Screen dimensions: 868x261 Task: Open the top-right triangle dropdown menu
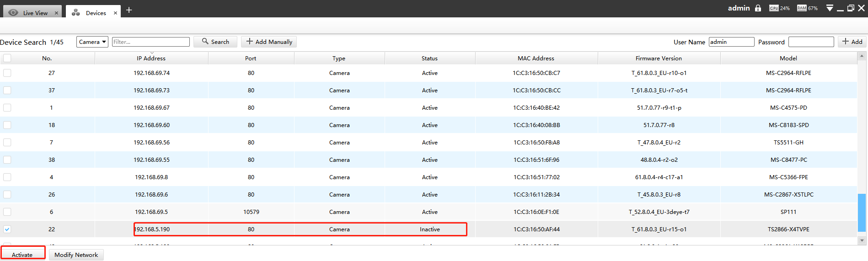[x=830, y=8]
